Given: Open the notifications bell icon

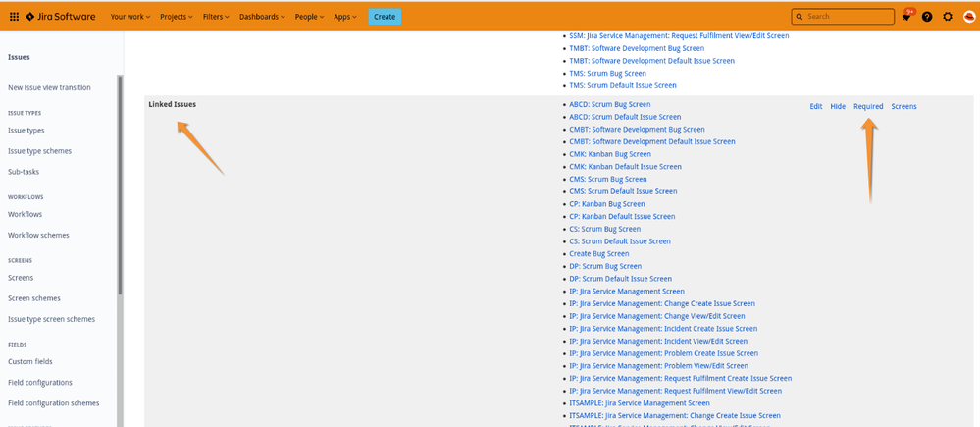Looking at the screenshot, I should point(906,17).
